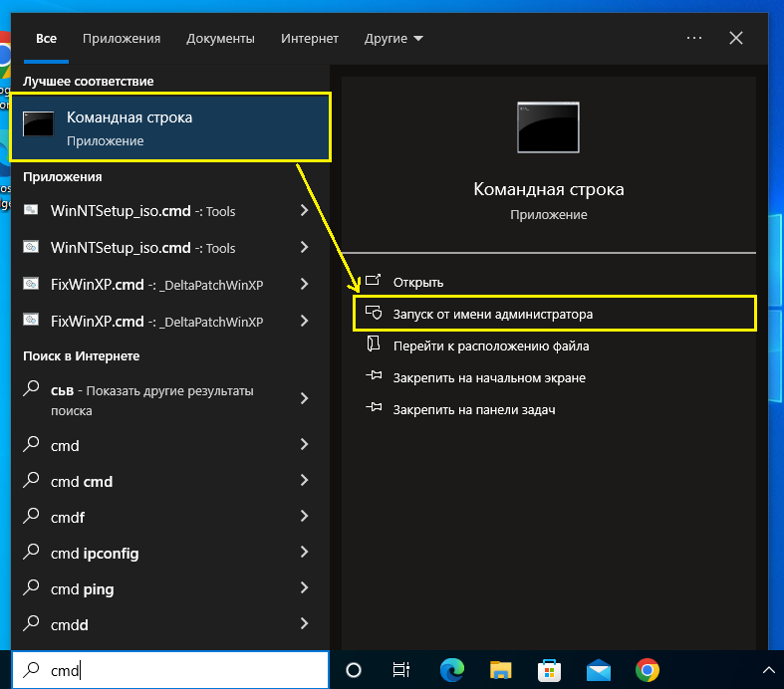Viewport: 784px width, 689px height.
Task: Launch Google Chrome from taskbar
Action: (648, 670)
